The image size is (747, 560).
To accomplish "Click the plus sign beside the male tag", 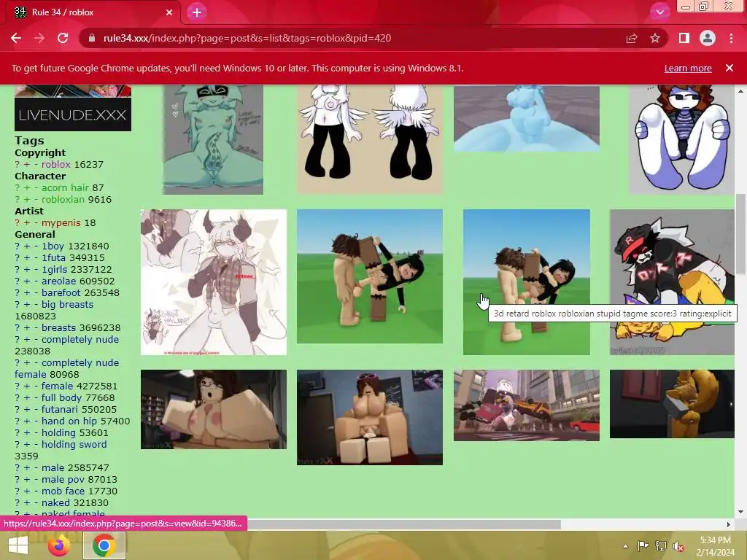I will coord(27,467).
